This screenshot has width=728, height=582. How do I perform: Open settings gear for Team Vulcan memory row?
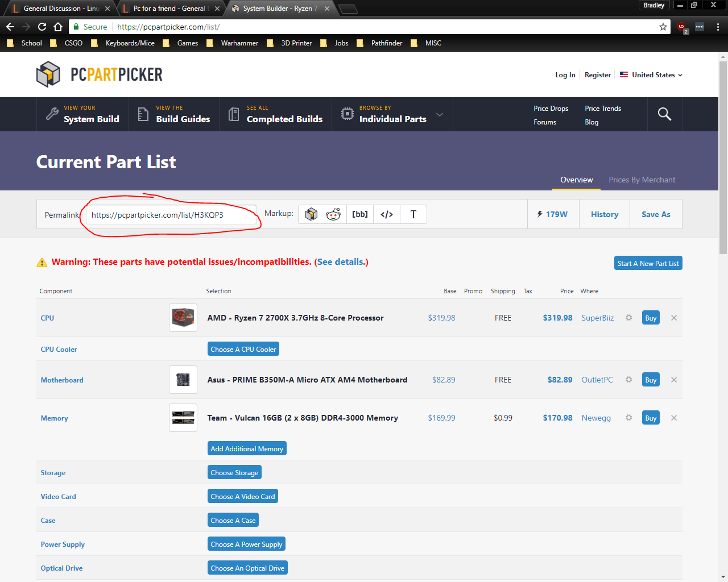click(629, 418)
